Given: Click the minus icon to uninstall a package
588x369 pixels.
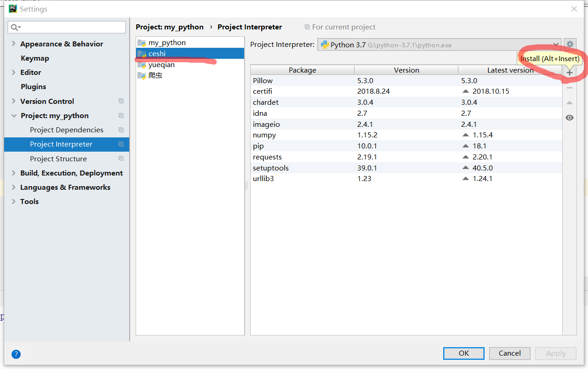Looking at the screenshot, I should click(570, 87).
